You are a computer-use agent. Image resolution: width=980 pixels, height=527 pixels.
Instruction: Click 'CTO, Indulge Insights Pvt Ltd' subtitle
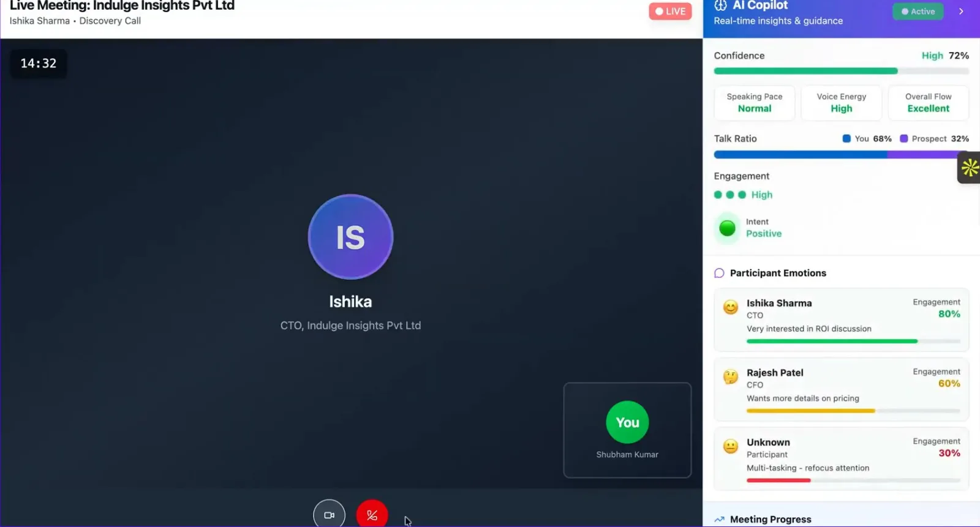tap(350, 326)
